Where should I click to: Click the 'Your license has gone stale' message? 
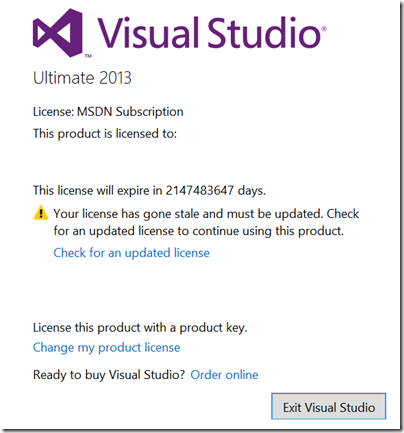pos(206,214)
